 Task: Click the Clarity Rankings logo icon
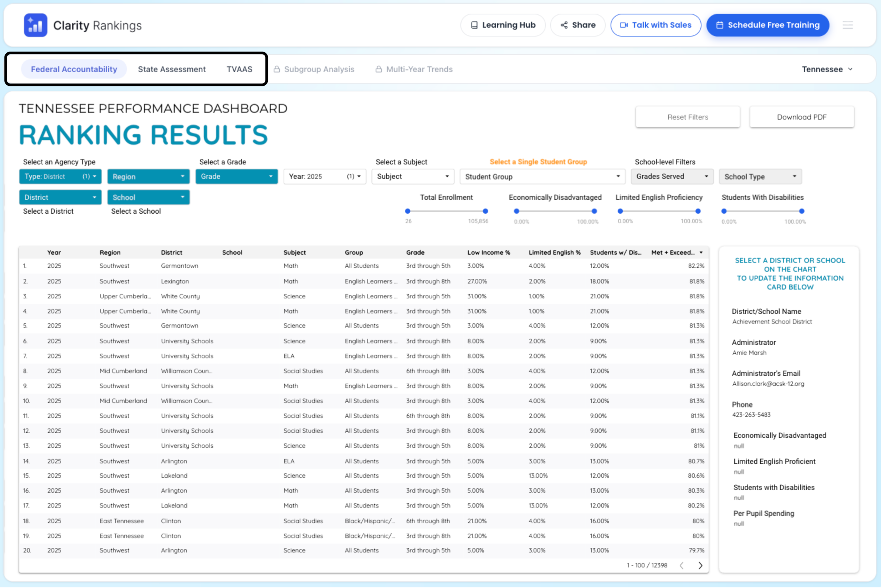[x=35, y=25]
